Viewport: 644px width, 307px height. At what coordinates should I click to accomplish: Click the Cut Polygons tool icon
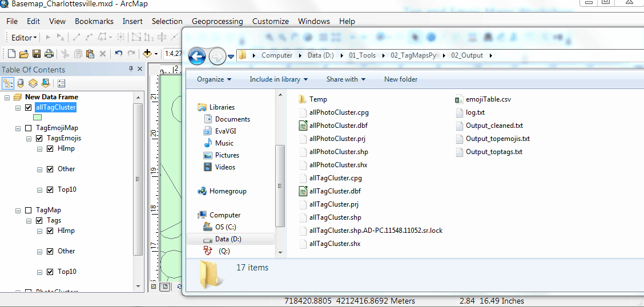[x=162, y=37]
